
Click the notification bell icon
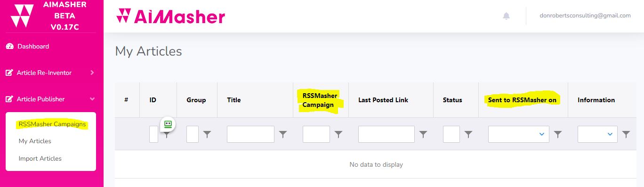tap(507, 16)
